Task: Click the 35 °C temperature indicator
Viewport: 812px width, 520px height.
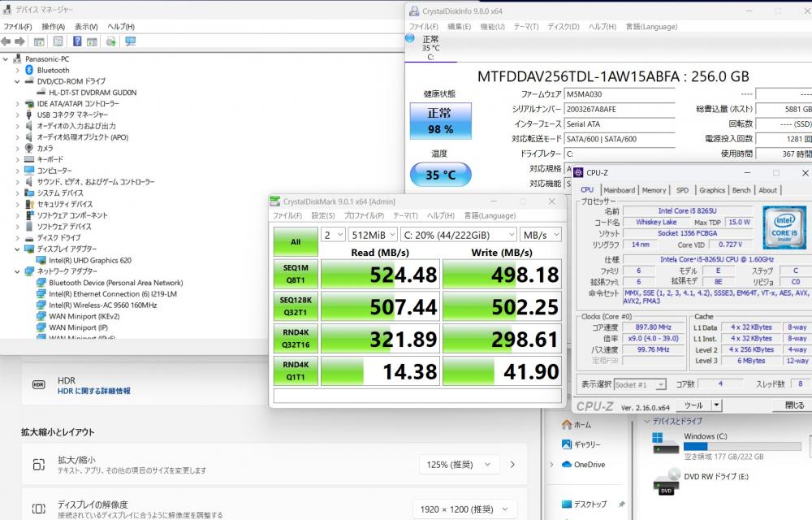Action: (x=441, y=175)
